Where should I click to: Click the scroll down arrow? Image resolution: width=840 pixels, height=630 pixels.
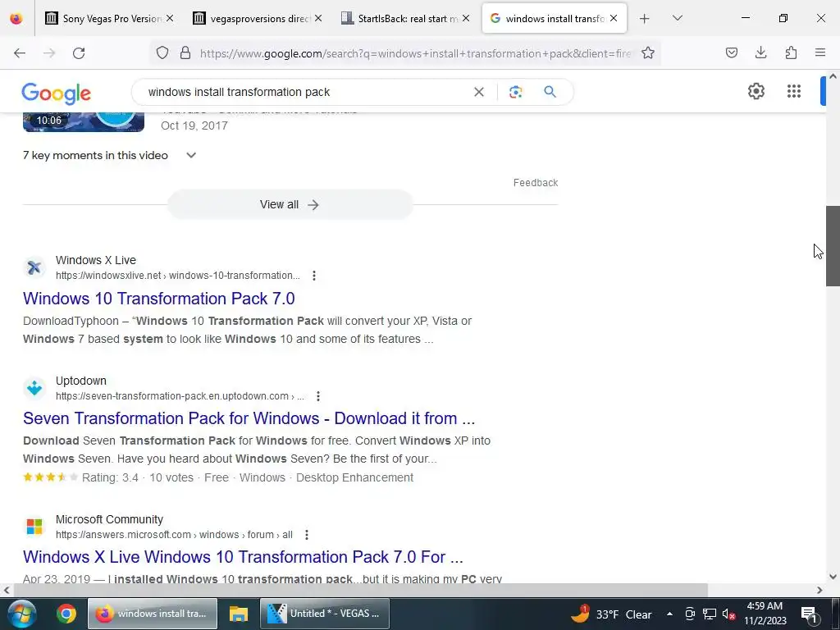[833, 577]
